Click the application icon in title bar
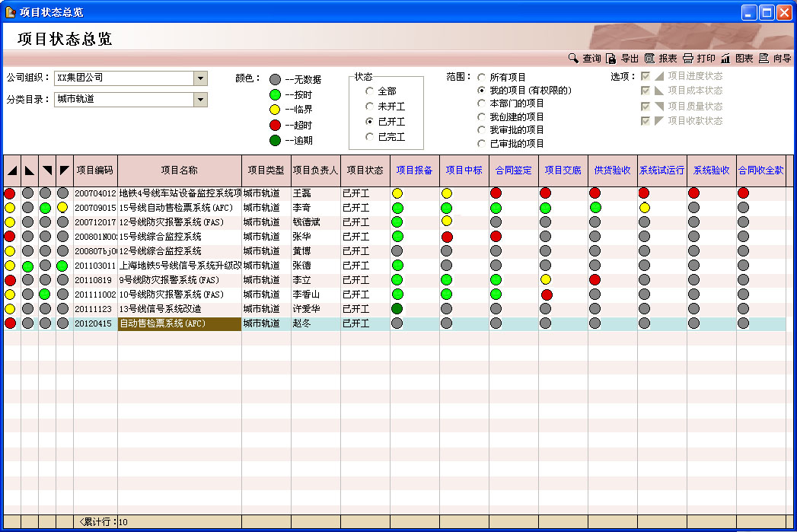This screenshot has height=532, width=797. click(10, 11)
